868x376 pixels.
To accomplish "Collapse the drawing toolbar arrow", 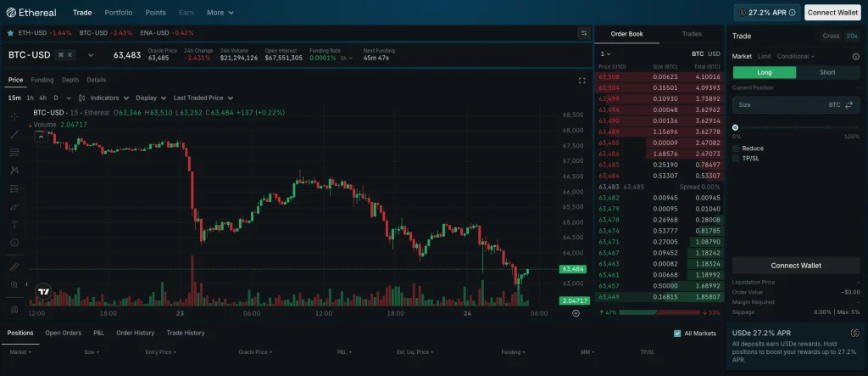I will pyautogui.click(x=26, y=284).
